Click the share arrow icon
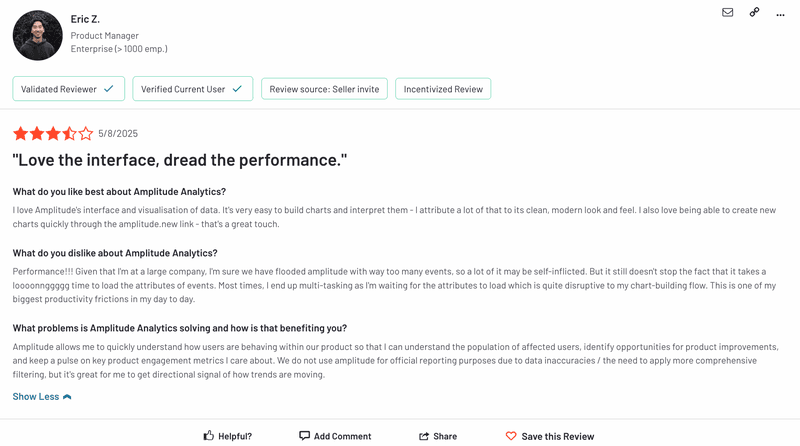Screen dimensions: 800x446 tap(424, 436)
